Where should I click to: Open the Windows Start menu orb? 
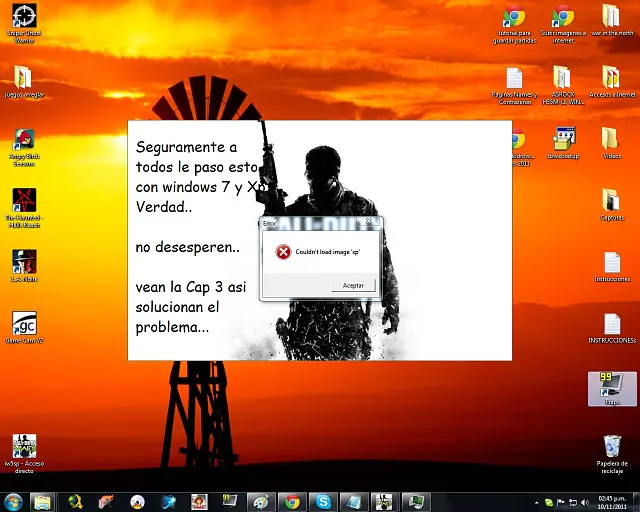[x=13, y=502]
